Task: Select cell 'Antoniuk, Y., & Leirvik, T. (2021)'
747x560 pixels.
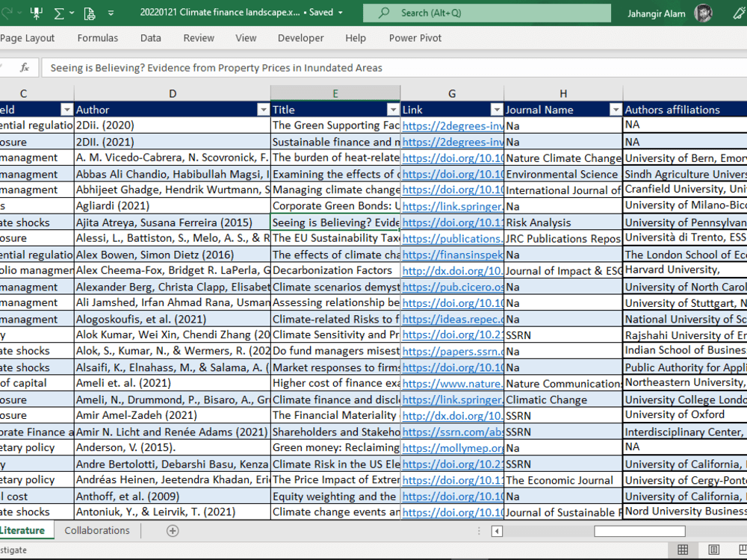Action: [173, 512]
